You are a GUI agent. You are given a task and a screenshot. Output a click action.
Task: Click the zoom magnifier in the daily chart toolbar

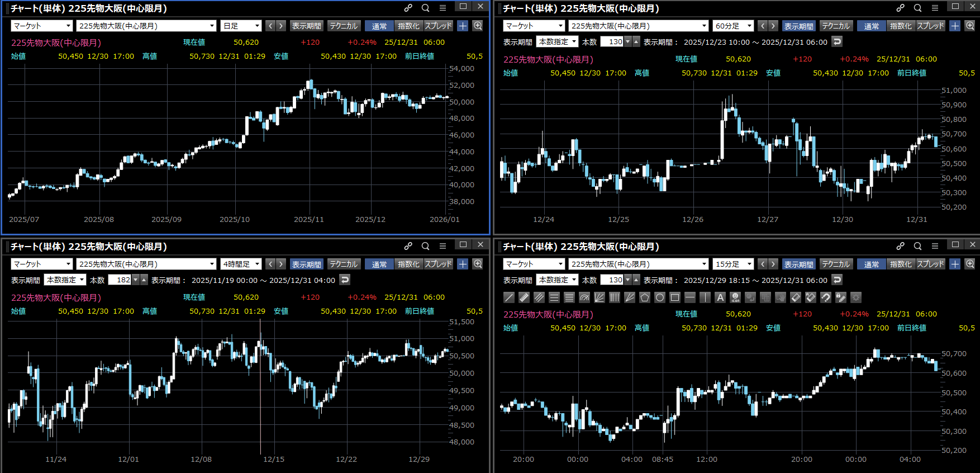[x=478, y=26]
